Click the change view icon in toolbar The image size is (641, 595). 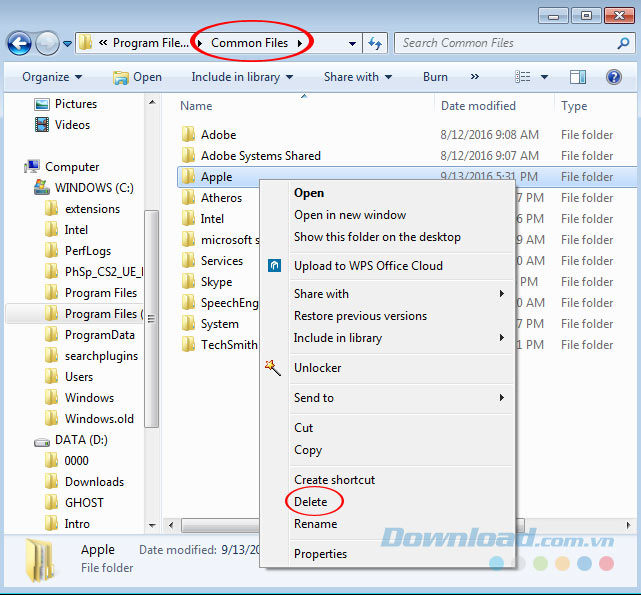(523, 77)
